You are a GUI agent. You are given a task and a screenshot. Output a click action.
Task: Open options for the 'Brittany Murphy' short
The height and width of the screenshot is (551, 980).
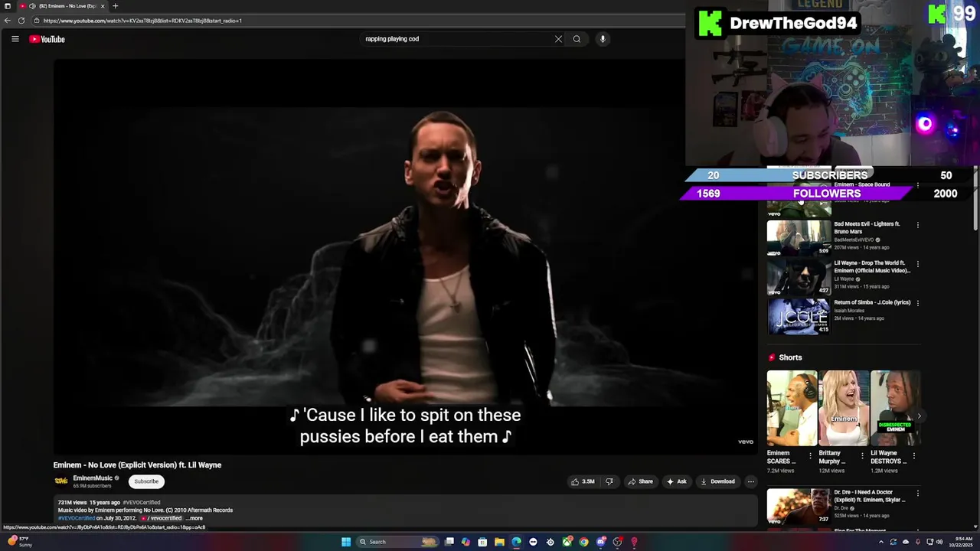[862, 456]
